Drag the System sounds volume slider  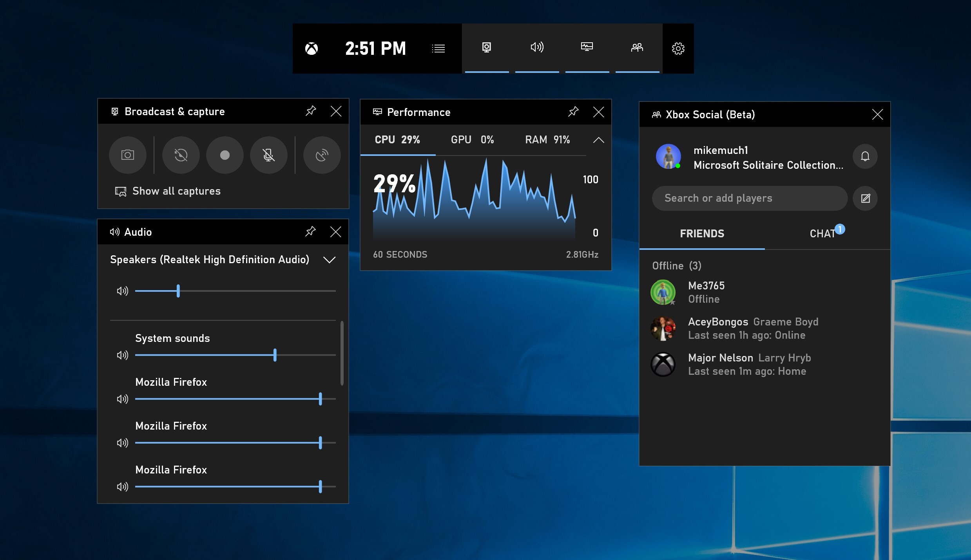point(275,355)
